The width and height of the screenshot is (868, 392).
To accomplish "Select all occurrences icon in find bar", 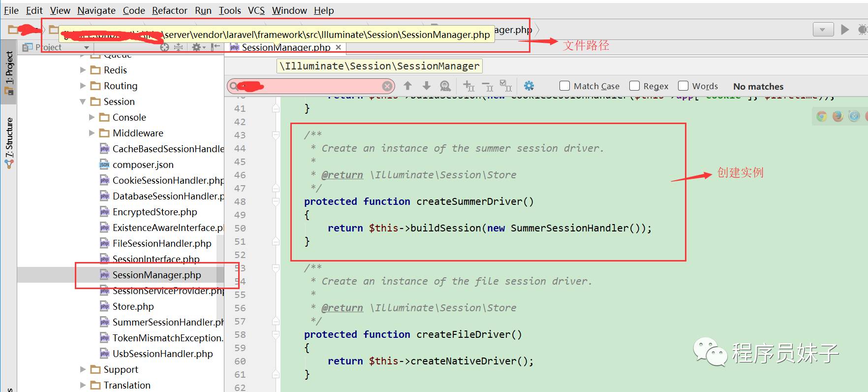I will pos(506,86).
